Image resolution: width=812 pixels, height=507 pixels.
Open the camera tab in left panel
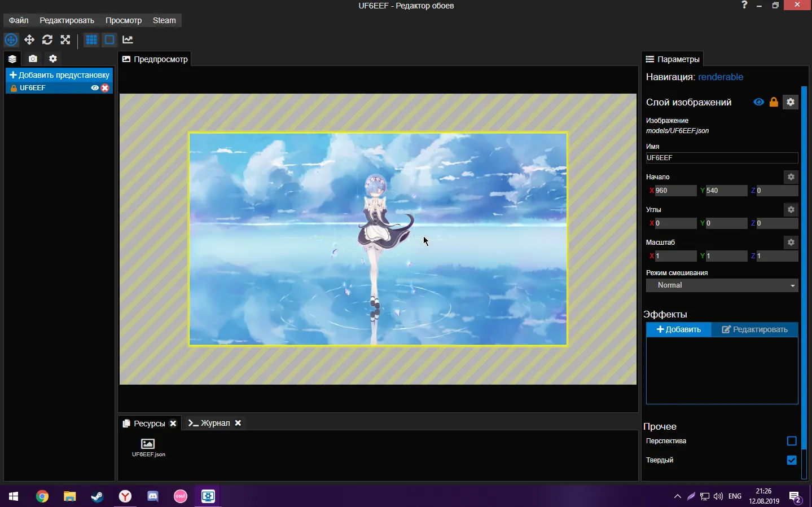coord(33,59)
